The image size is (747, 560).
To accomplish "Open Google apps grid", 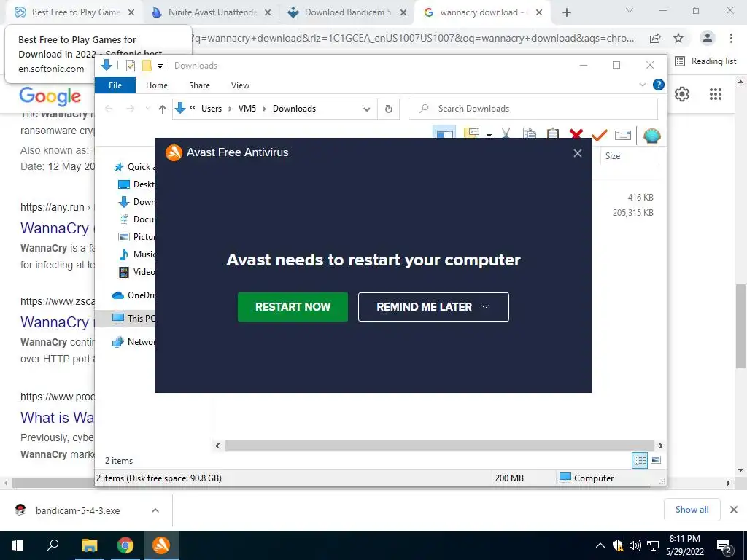I will tap(716, 94).
